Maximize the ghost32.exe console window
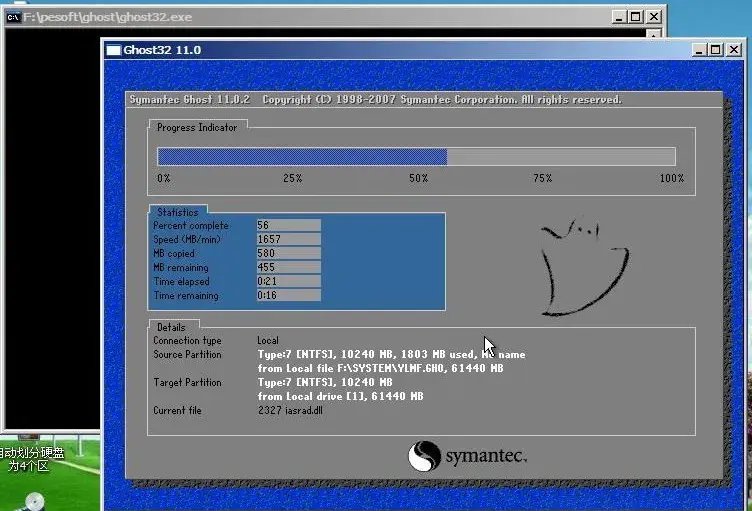Viewport: 752px width, 511px height. coord(635,17)
